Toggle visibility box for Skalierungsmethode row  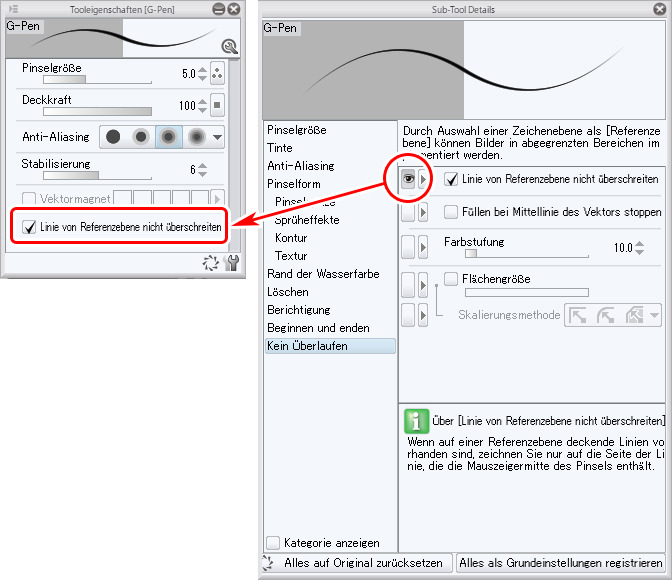(408, 315)
